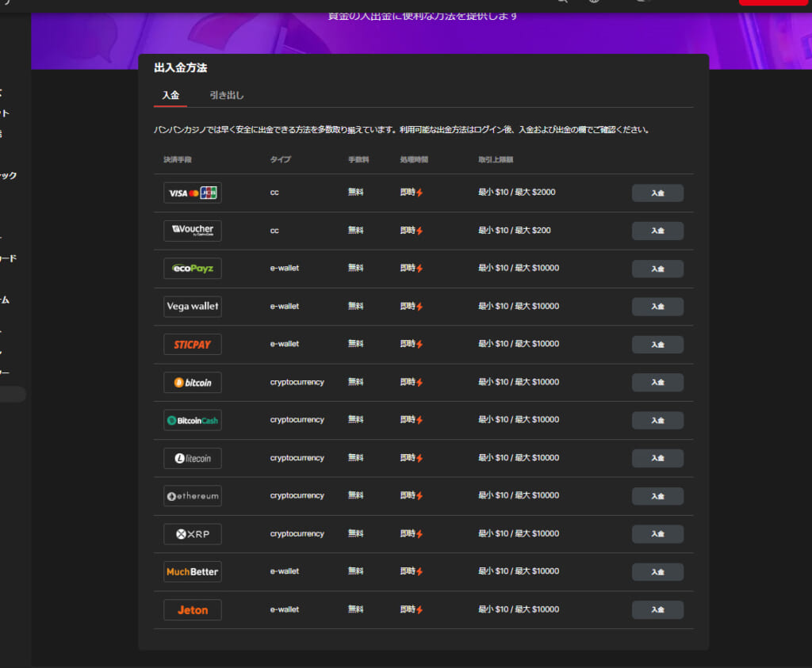Switch to the 引き出し withdrawal tab

[226, 95]
